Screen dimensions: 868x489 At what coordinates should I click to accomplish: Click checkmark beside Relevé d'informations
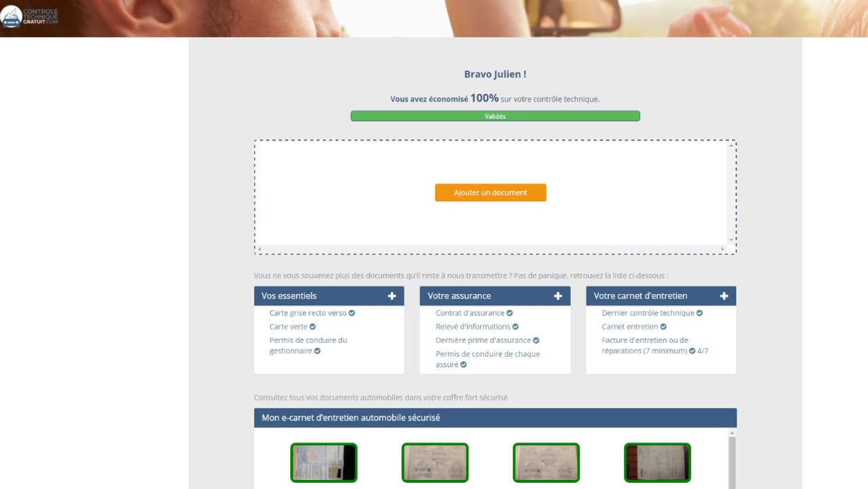click(x=515, y=327)
